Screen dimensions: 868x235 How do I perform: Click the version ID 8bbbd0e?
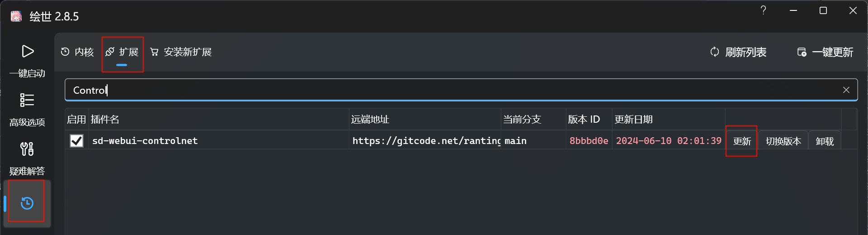(589, 141)
